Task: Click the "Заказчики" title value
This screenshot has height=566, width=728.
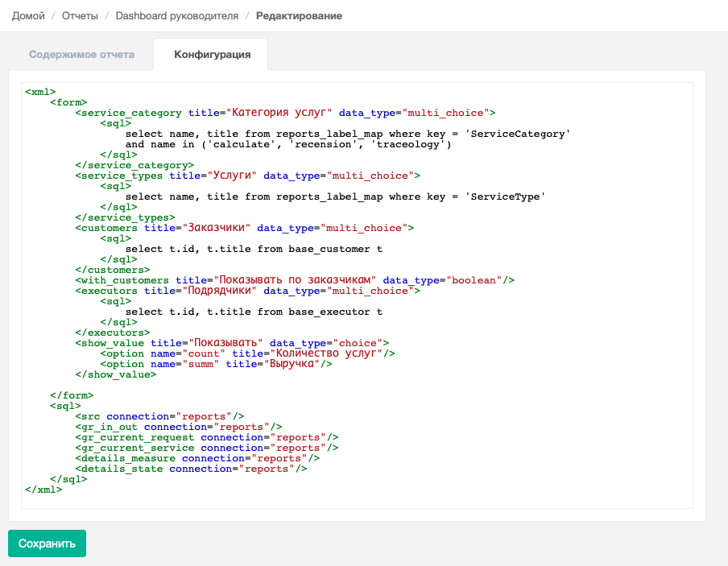Action: (x=216, y=228)
